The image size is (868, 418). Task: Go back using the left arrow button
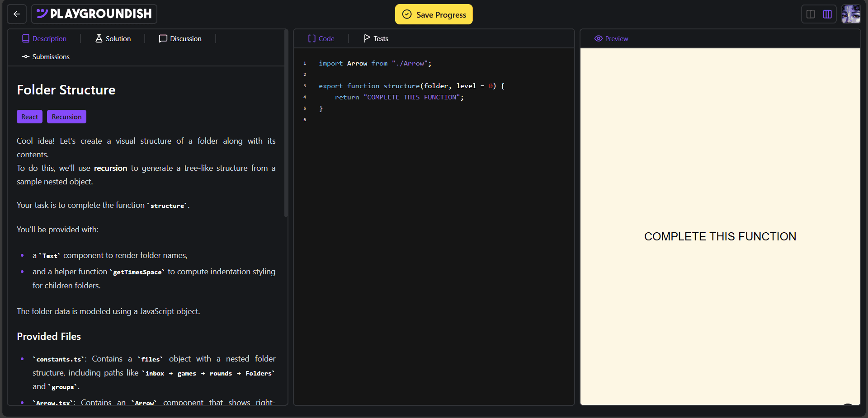point(17,14)
